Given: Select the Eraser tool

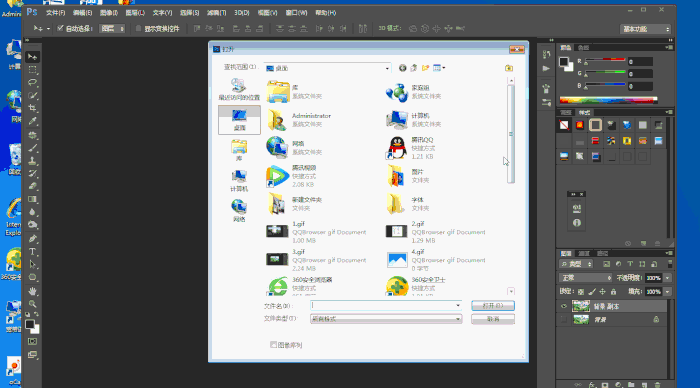Looking at the screenshot, I should (x=32, y=186).
